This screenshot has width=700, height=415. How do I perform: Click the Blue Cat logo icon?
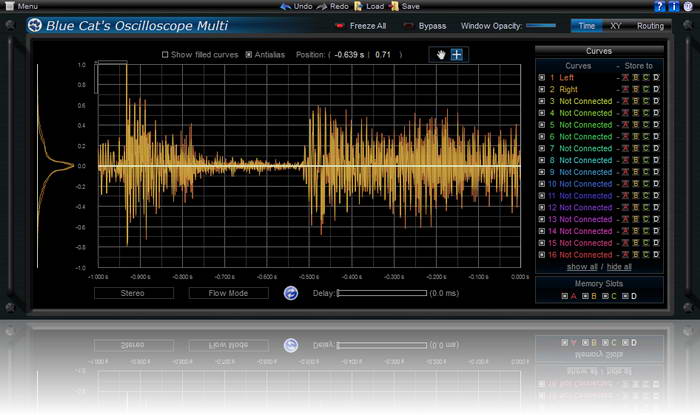35,25
